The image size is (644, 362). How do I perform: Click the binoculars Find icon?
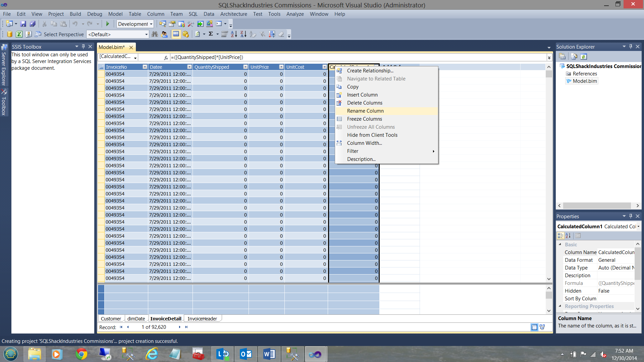point(155,34)
